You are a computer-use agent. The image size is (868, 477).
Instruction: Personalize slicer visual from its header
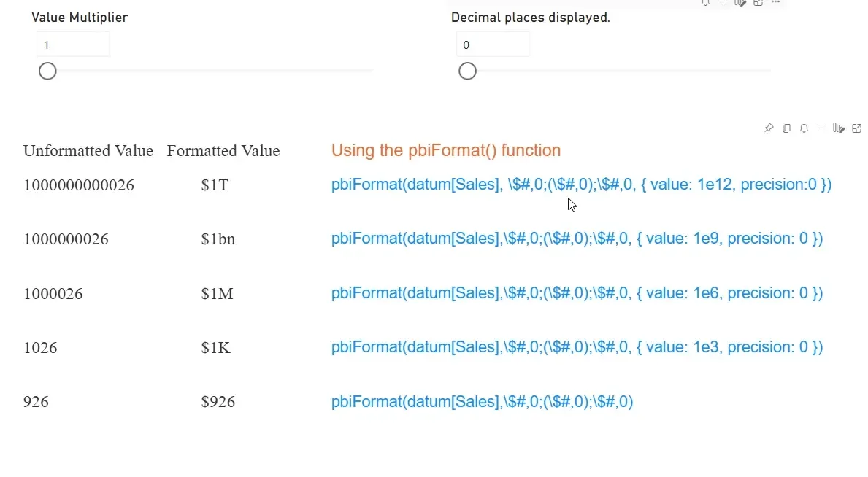(740, 3)
